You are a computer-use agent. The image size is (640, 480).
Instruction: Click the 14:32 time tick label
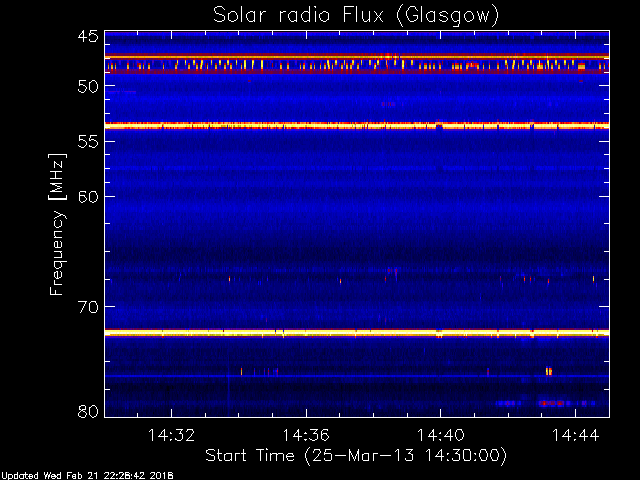(x=171, y=435)
